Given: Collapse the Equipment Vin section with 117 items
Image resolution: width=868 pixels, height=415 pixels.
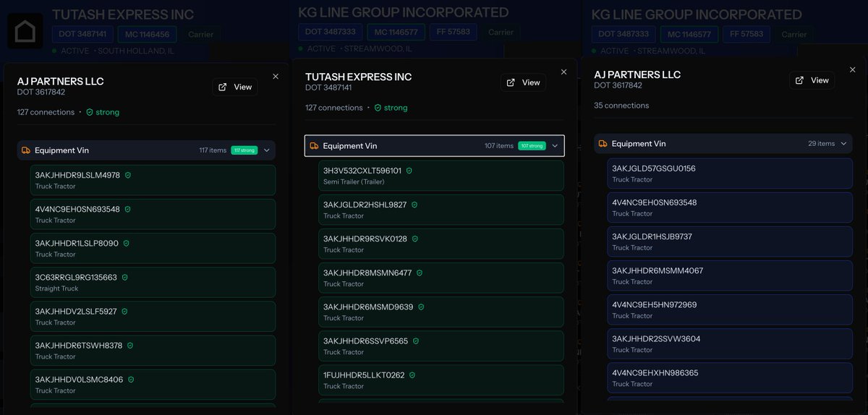Looking at the screenshot, I should [x=266, y=150].
